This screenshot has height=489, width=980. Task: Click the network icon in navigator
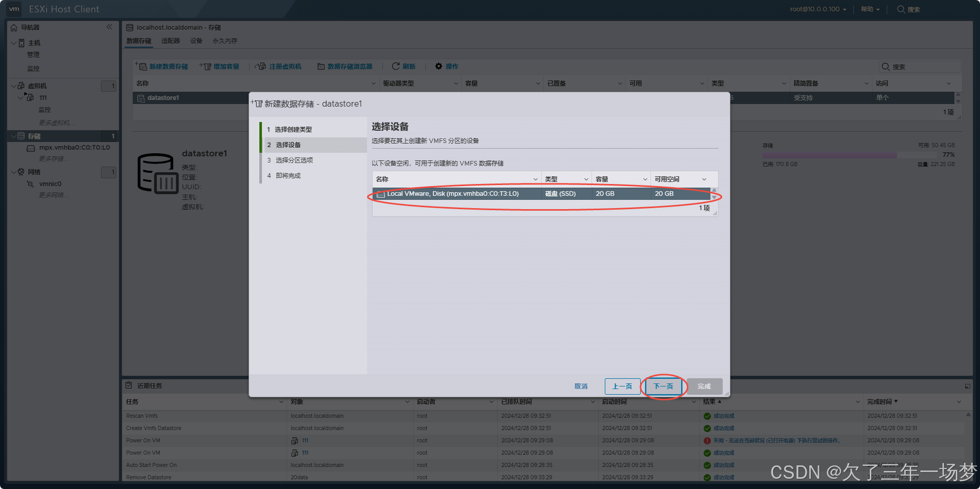(21, 172)
